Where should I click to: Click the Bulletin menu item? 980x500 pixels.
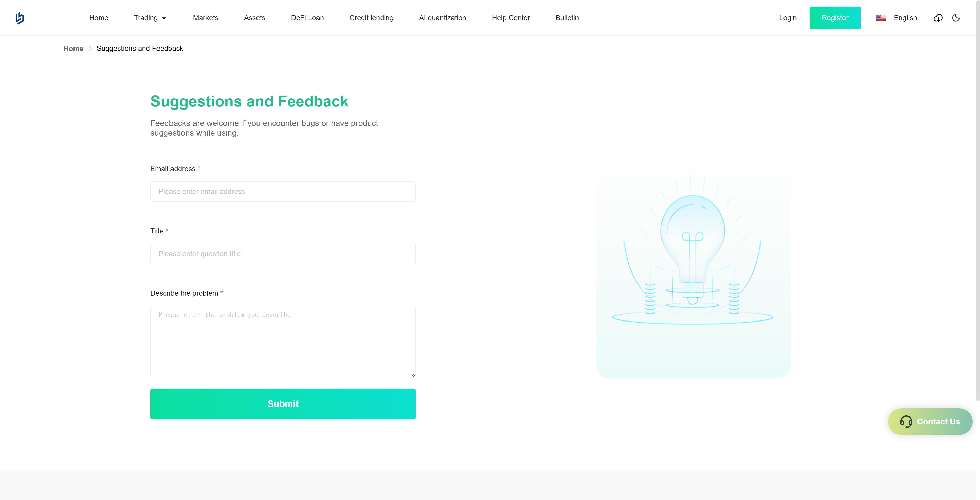tap(567, 17)
